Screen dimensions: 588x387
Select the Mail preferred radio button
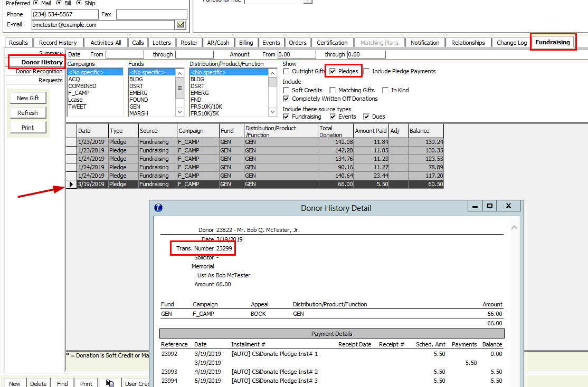[x=36, y=3]
